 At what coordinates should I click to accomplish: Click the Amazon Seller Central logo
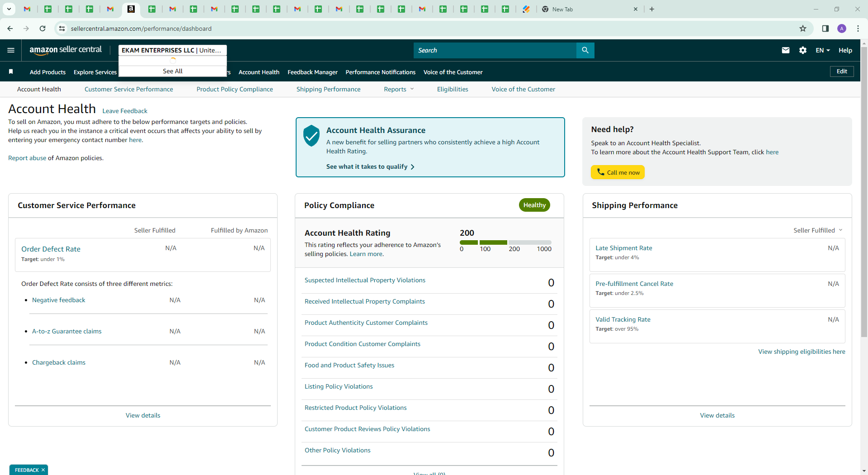(66, 50)
